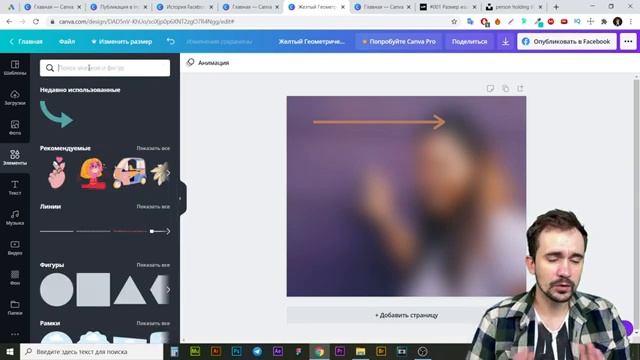Image resolution: width=640 pixels, height=360 pixels.
Task: Open the Файл menu
Action: [67, 42]
